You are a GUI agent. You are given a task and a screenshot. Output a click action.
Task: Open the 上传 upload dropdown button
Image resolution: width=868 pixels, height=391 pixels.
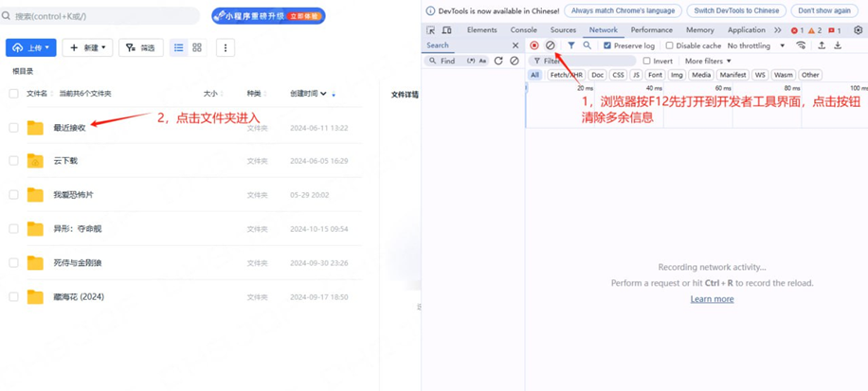[31, 47]
